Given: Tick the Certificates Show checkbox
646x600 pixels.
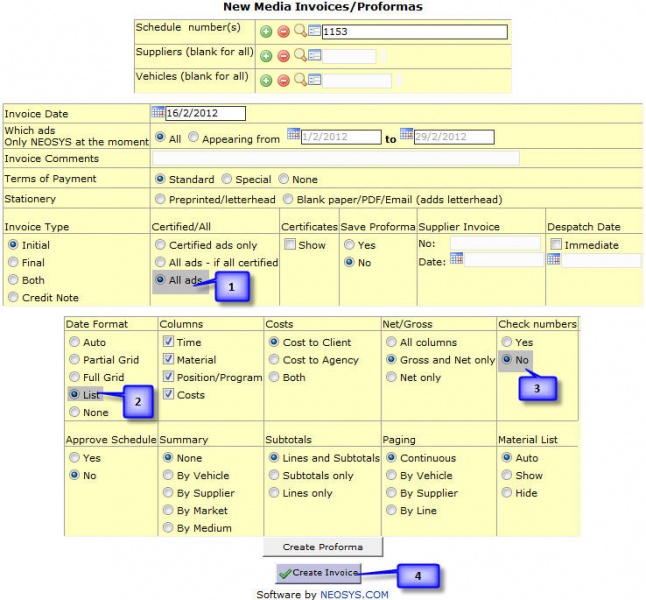Looking at the screenshot, I should pyautogui.click(x=290, y=244).
